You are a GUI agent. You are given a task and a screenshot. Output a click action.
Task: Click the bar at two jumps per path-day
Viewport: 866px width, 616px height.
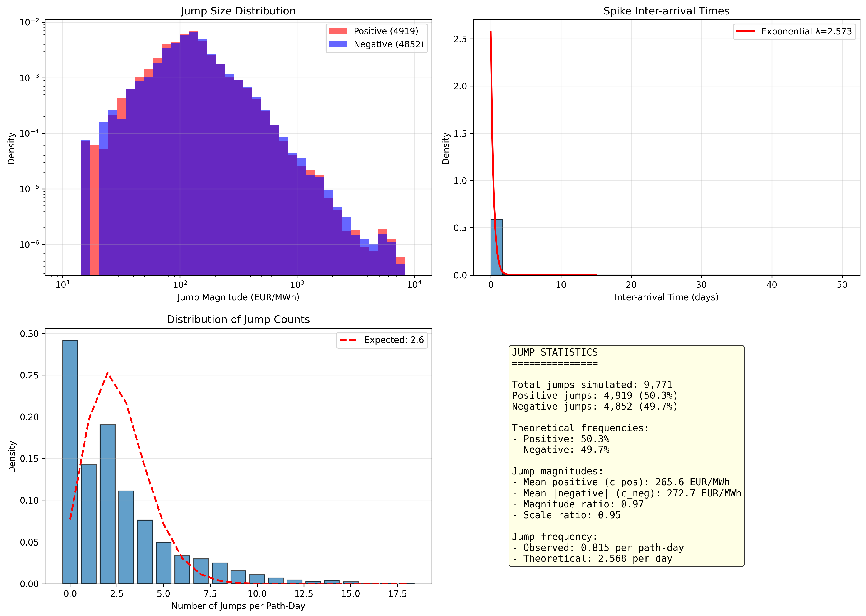[x=107, y=505]
